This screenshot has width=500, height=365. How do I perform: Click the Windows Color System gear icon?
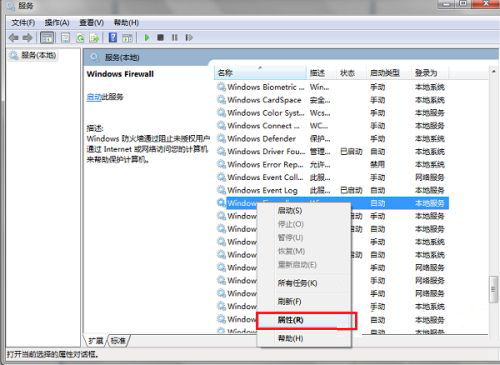click(221, 113)
